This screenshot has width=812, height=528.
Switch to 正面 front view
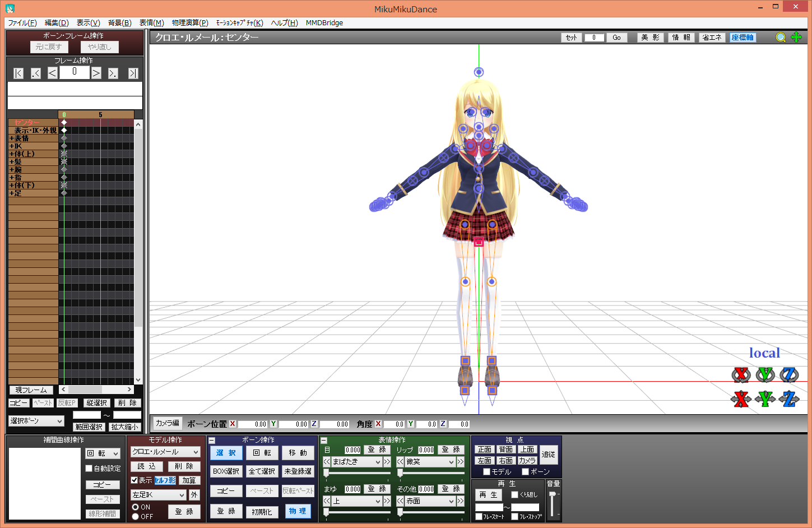(x=485, y=450)
